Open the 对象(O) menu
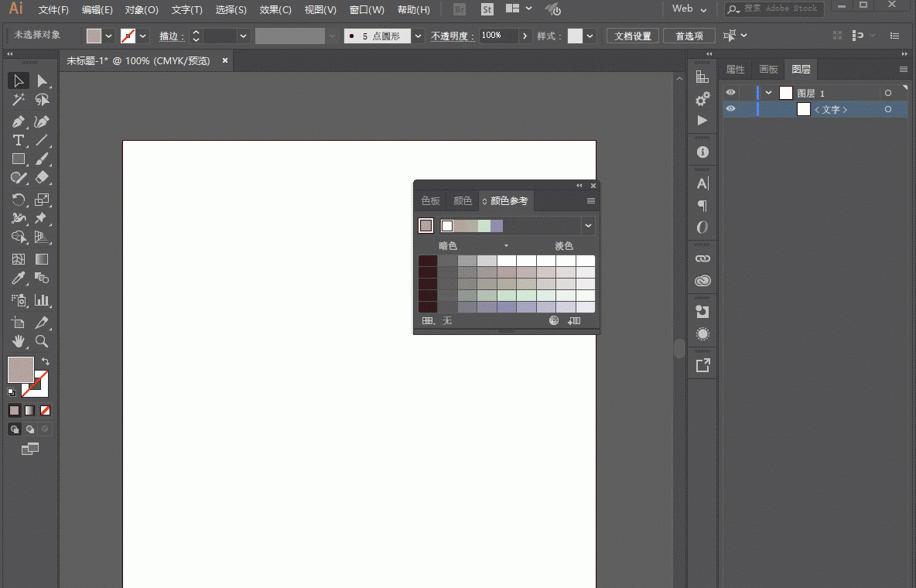Viewport: 916px width, 588px height. [142, 10]
